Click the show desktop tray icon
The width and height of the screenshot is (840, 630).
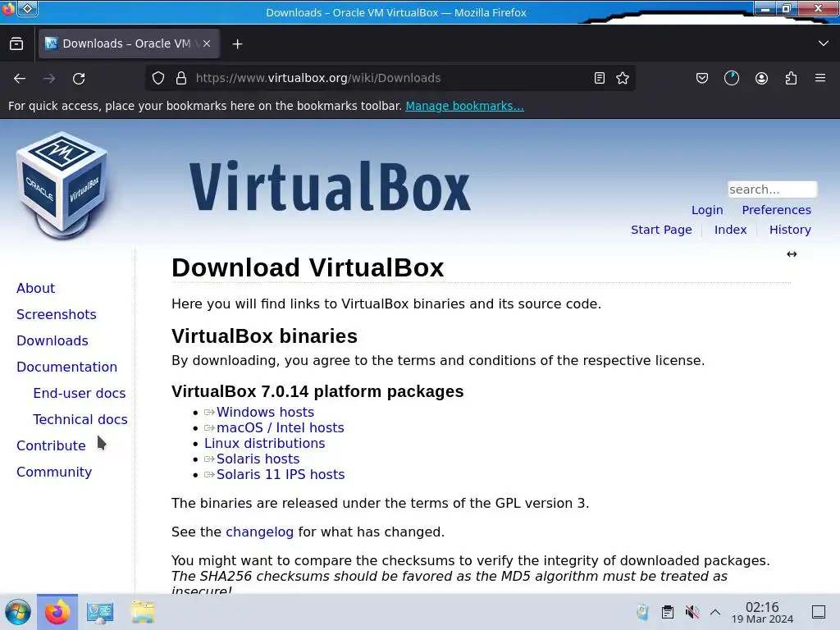point(819,612)
